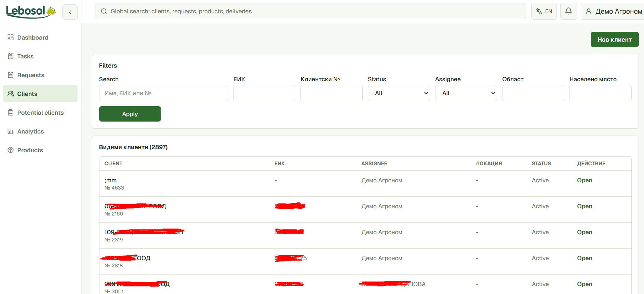This screenshot has width=644, height=294.
Task: Click the Област filter input
Action: click(533, 93)
